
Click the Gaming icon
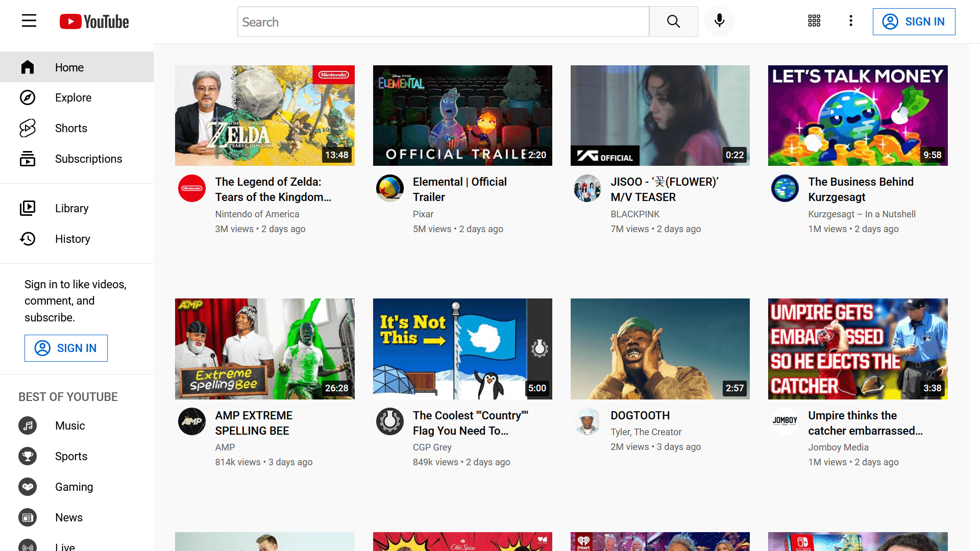[x=28, y=487]
